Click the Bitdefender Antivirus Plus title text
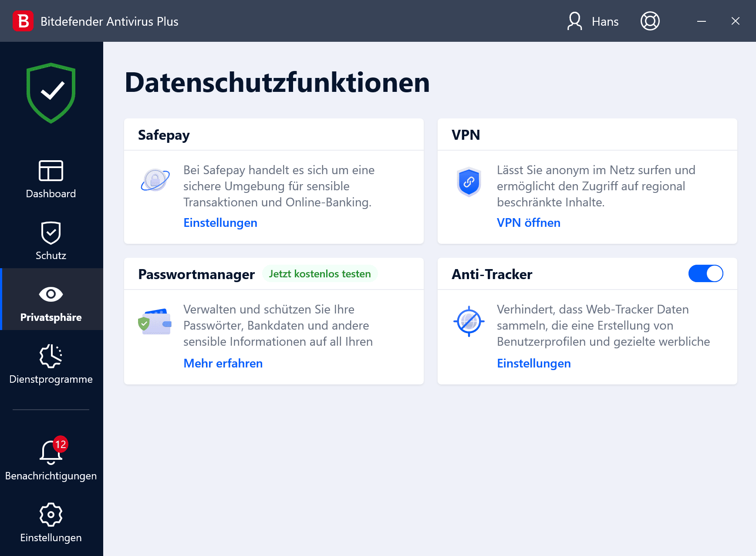Image resolution: width=756 pixels, height=556 pixels. click(x=109, y=21)
